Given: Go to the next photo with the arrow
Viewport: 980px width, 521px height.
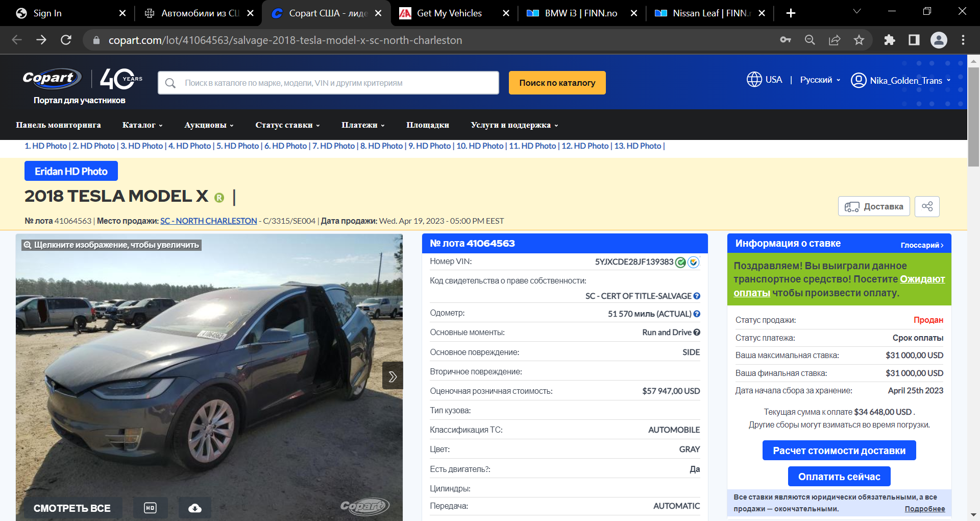Looking at the screenshot, I should point(393,376).
